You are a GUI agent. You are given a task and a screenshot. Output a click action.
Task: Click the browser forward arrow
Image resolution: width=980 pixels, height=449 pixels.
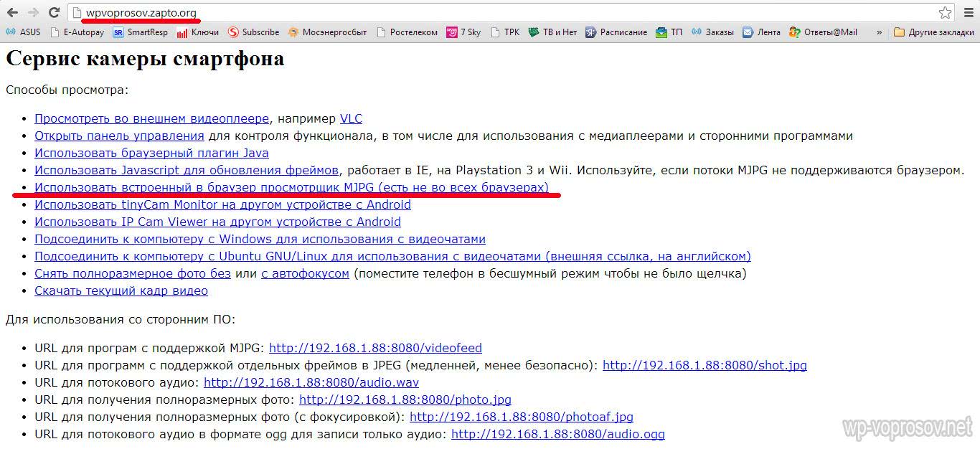point(33,13)
